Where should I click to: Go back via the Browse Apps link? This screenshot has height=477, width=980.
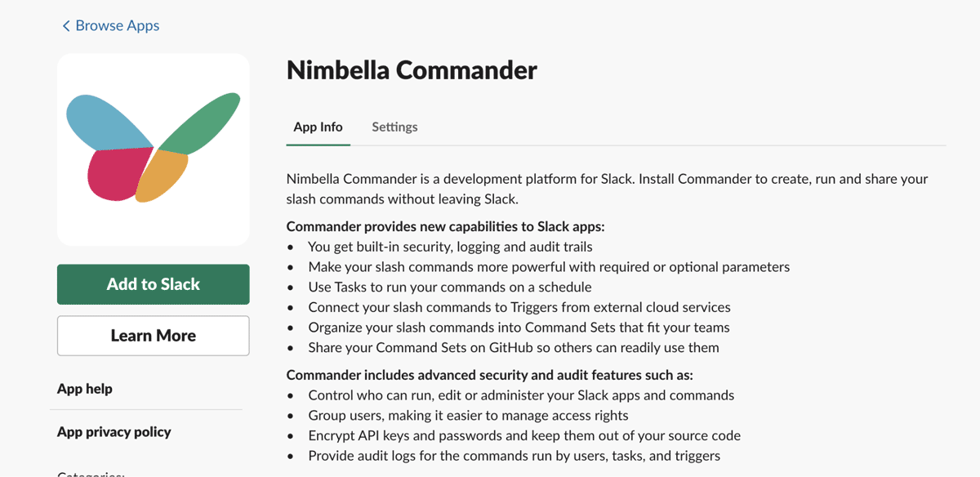[117, 26]
